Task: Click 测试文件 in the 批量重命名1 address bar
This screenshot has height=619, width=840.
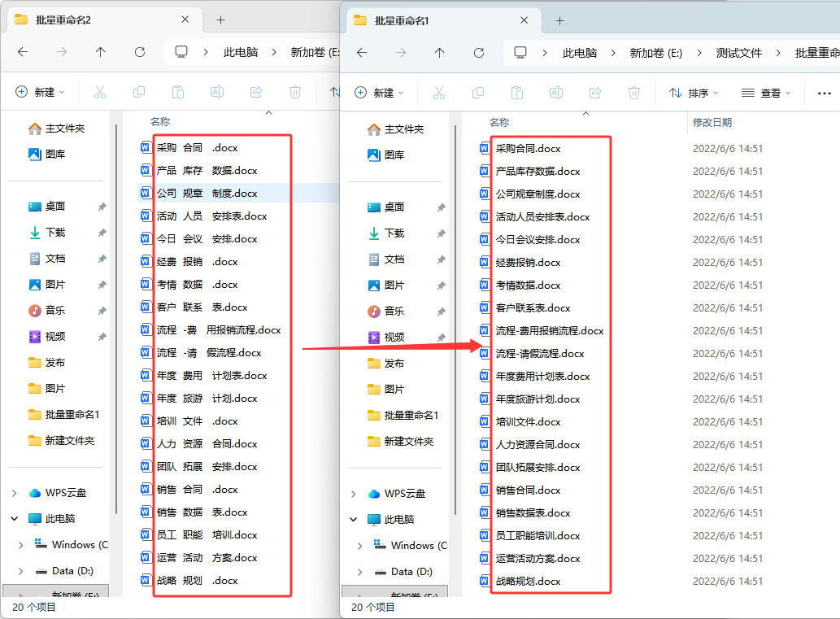Action: (738, 53)
